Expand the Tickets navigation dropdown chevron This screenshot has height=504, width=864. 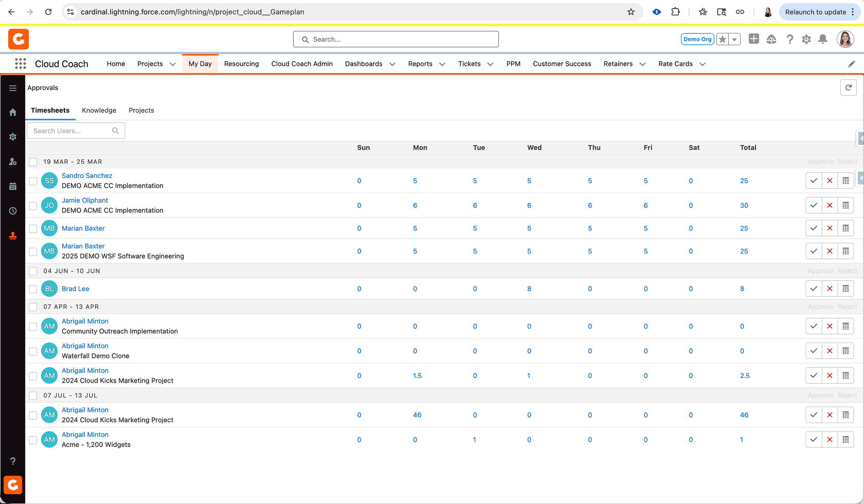click(491, 64)
